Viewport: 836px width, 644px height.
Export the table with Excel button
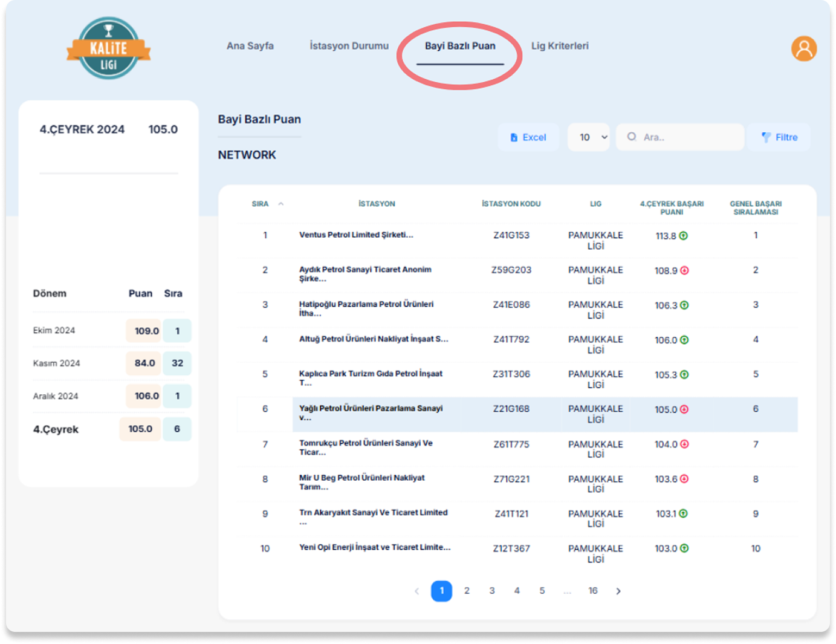528,137
